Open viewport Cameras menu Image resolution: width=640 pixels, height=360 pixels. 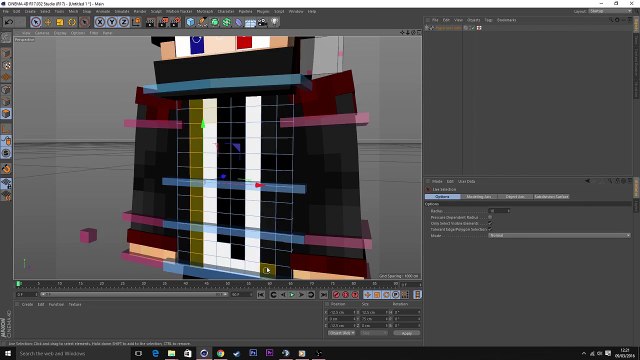pyautogui.click(x=42, y=33)
